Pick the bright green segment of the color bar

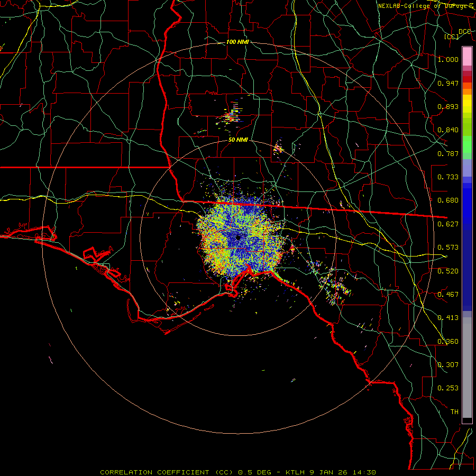pyautogui.click(x=467, y=144)
